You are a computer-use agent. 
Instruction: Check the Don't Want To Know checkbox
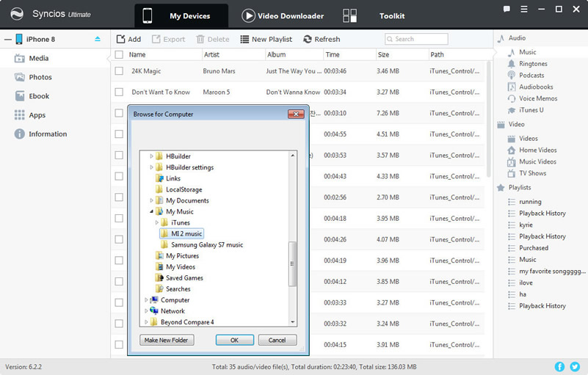[119, 92]
